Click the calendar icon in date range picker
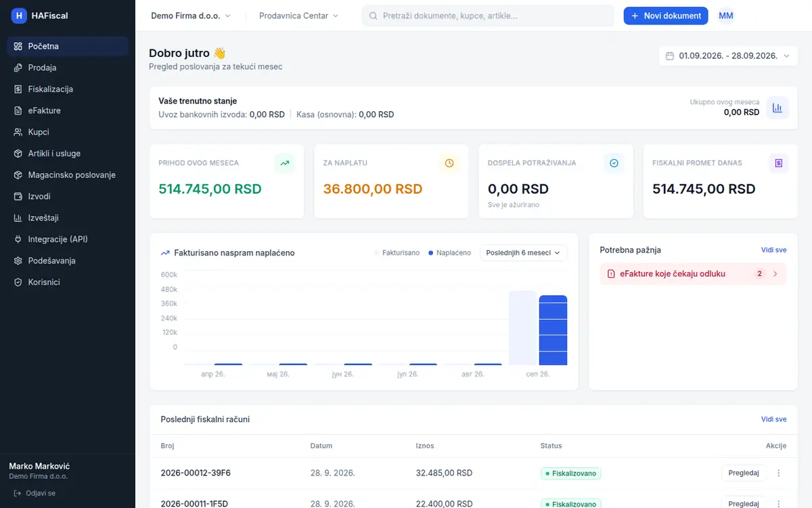 pos(670,56)
